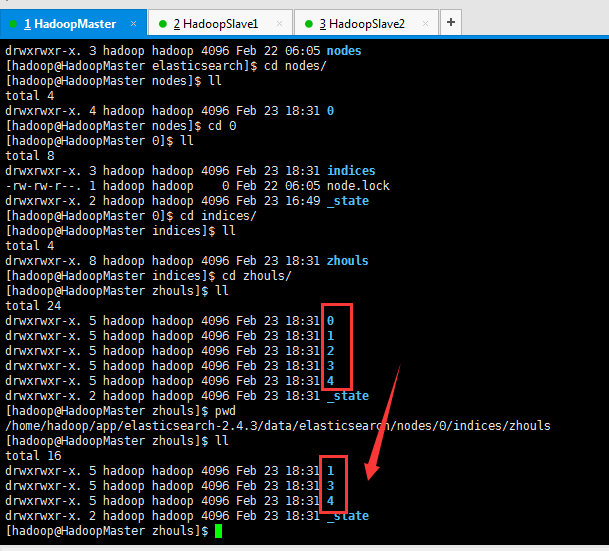
Task: Click the 'cd 0' command text
Action: [222, 126]
